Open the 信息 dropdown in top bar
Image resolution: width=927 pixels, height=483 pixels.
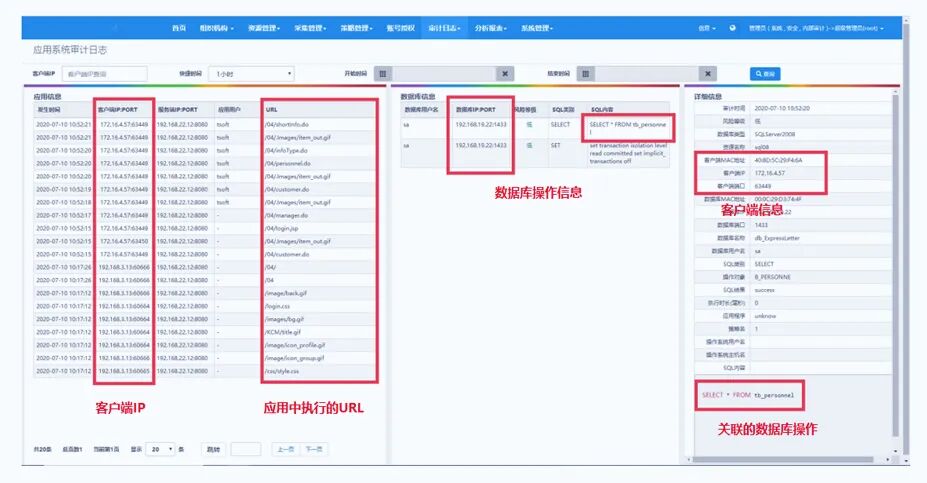tap(706, 28)
